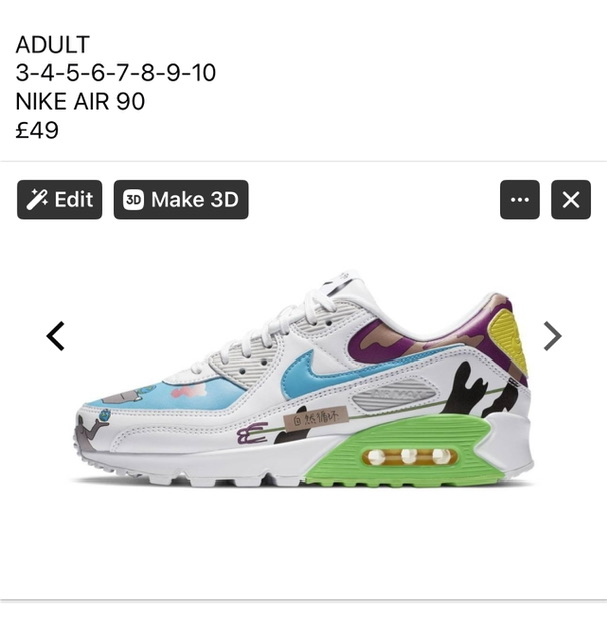Click the Make 3D button label
Viewport: 607px width, 640px height.
(x=195, y=200)
